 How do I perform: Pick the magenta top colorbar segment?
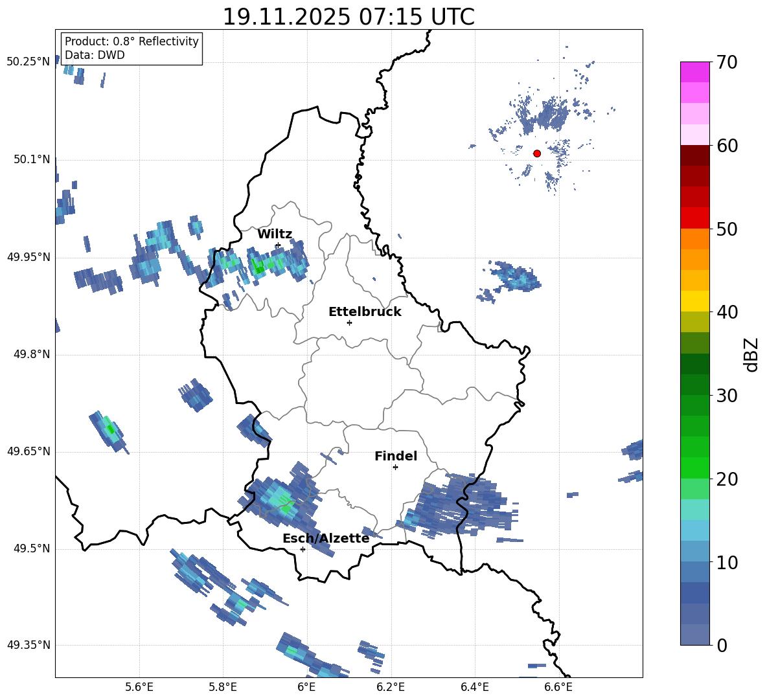coord(695,72)
